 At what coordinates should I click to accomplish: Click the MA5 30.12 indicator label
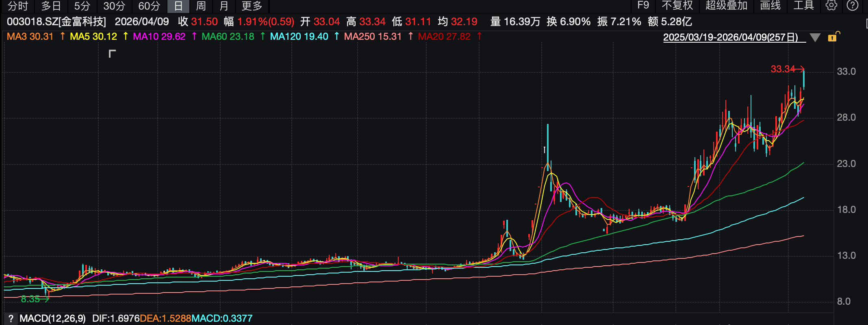93,37
